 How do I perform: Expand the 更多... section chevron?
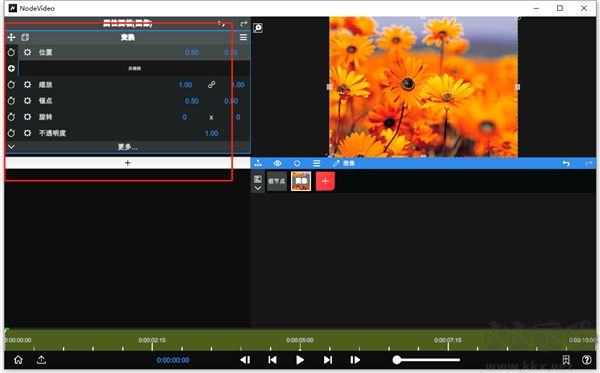click(11, 147)
